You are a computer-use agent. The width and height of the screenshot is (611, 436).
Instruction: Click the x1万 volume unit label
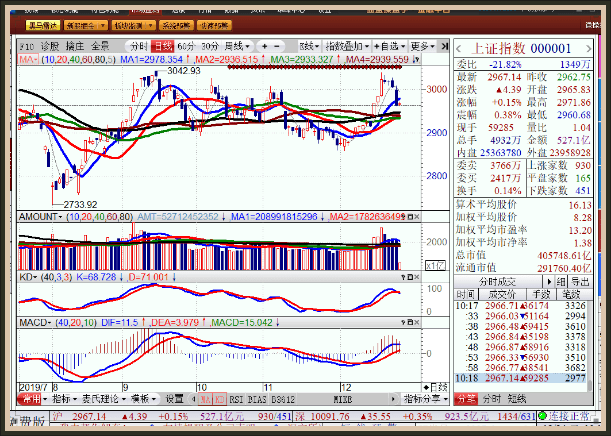[x=435, y=266]
